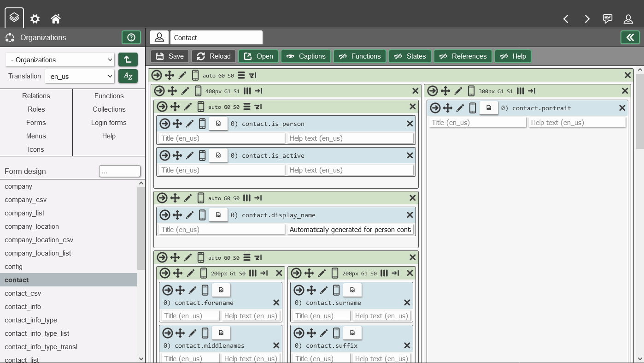Click Help text input of contact.display_name
644x363 pixels.
350,229
